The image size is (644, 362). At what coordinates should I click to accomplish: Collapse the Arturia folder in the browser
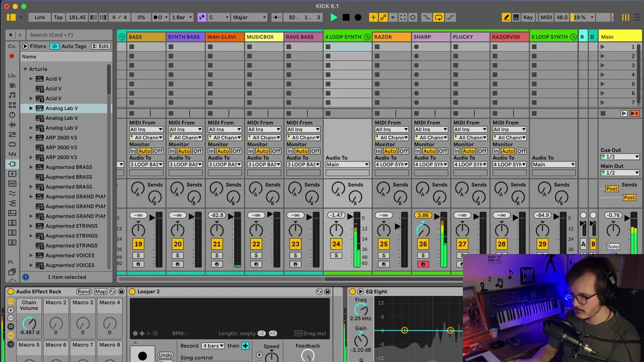pyautogui.click(x=25, y=69)
